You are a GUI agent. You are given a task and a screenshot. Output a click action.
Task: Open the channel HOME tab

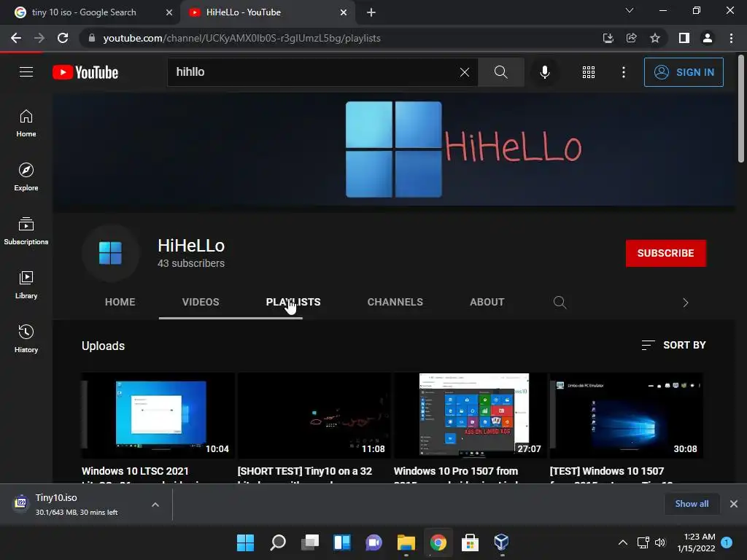[x=120, y=302]
